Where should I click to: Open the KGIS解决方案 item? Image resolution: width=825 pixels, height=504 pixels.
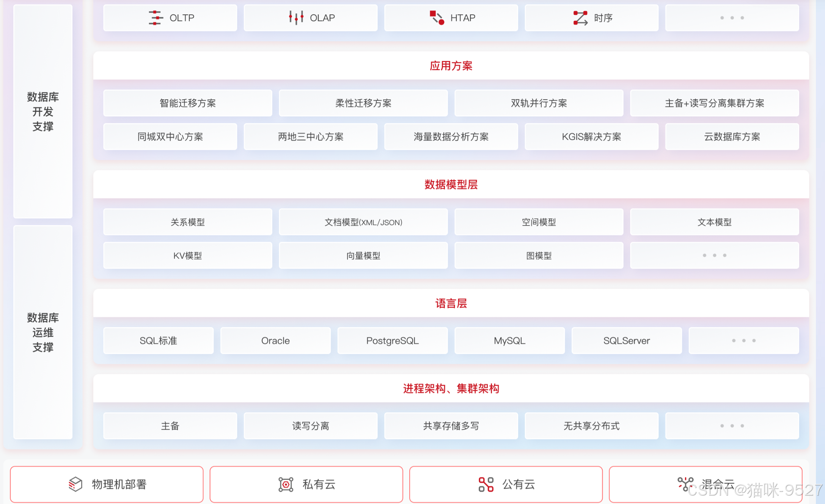[x=591, y=137]
